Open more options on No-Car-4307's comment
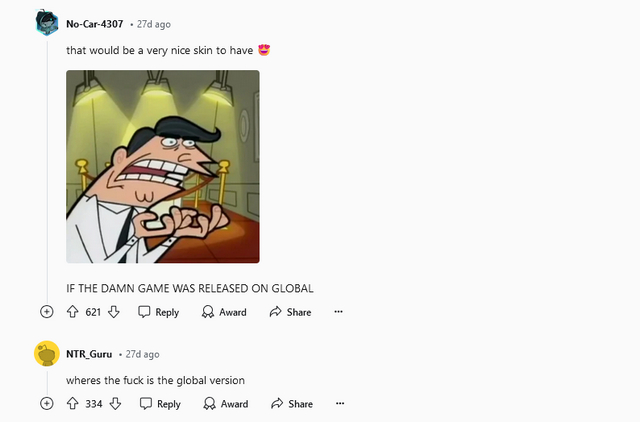Screen dimensions: 640x422 point(338,312)
